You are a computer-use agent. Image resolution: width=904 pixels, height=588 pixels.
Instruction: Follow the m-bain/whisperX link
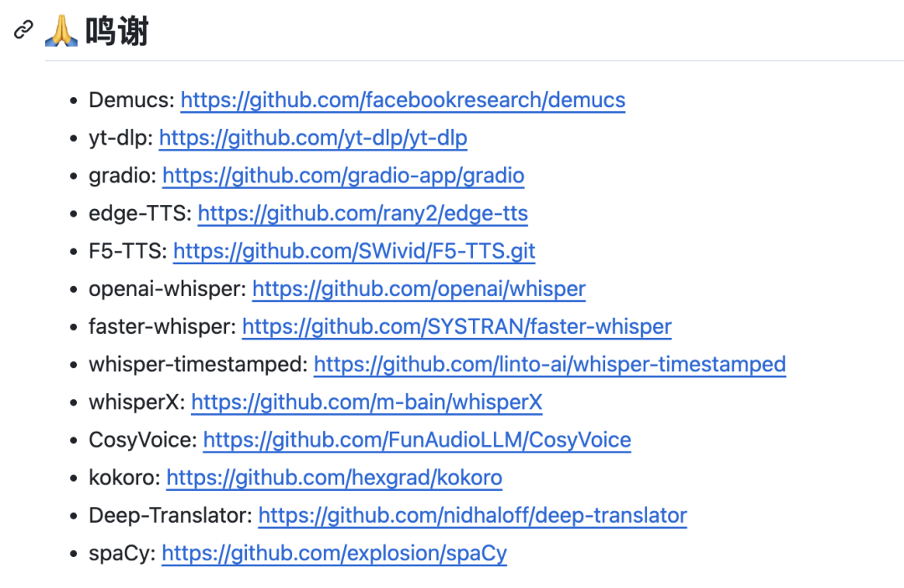click(x=367, y=402)
